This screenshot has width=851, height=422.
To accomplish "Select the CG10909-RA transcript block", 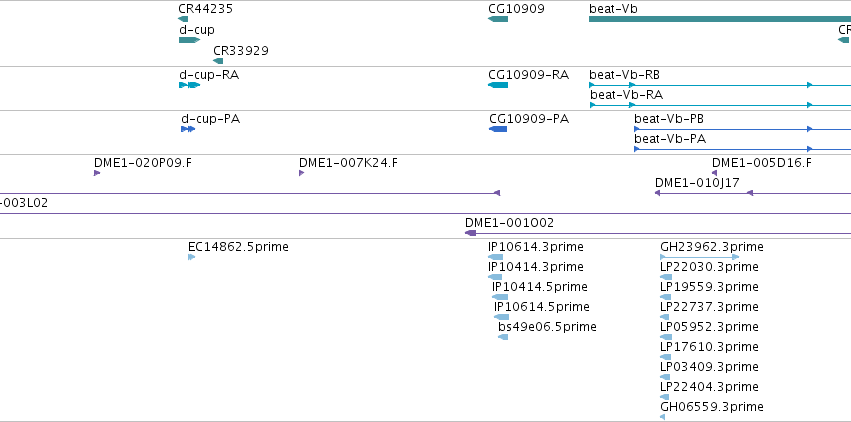I will point(498,85).
